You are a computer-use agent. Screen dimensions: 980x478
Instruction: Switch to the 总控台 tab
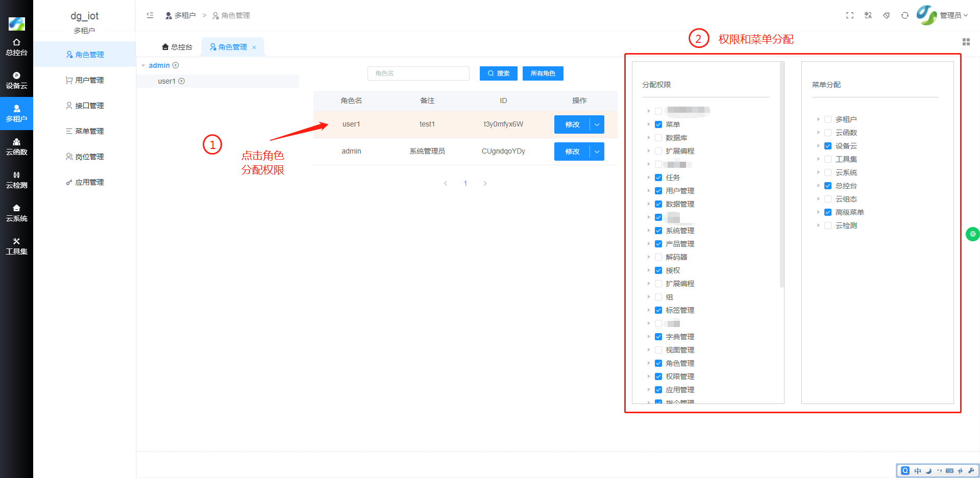(x=177, y=47)
